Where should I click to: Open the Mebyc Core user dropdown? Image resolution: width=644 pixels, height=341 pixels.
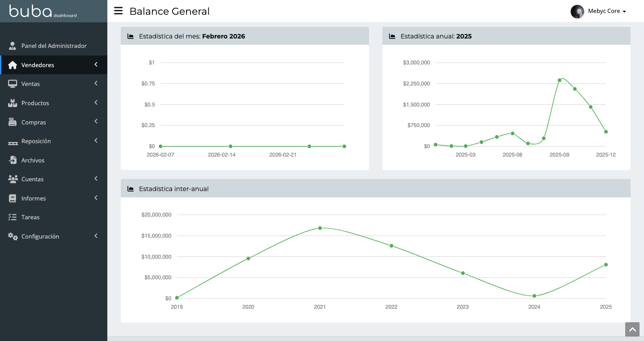click(606, 11)
